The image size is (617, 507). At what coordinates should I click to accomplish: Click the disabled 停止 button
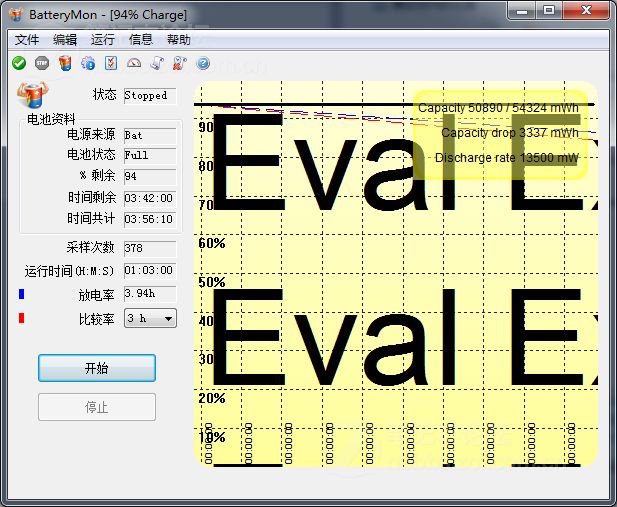97,407
